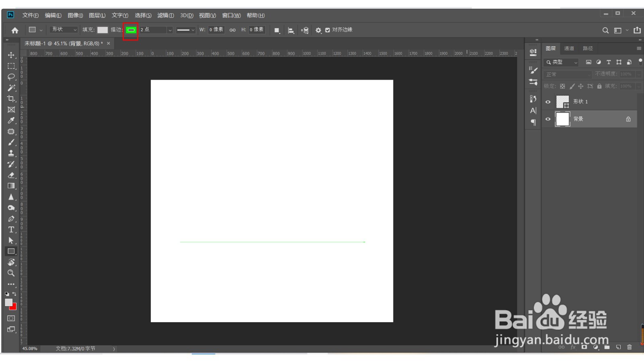Toggle Quick Mask mode
Viewport: 644px width, 362px height.
tap(11, 318)
